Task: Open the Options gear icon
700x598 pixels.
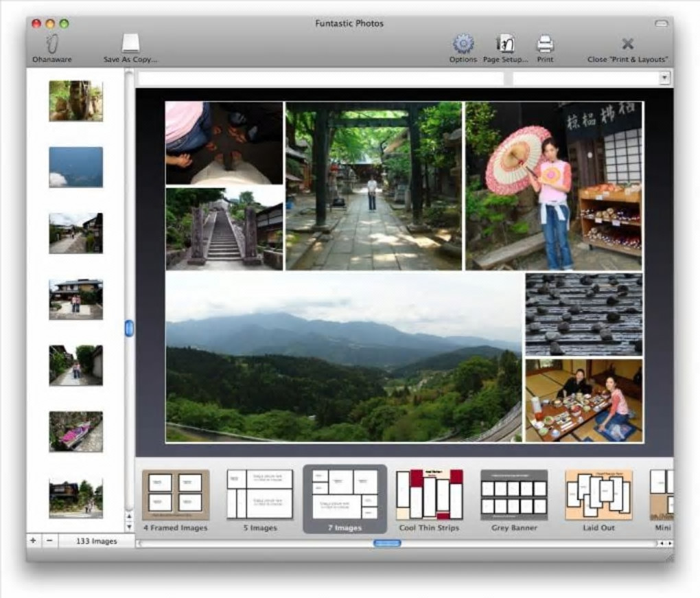Action: 463,43
